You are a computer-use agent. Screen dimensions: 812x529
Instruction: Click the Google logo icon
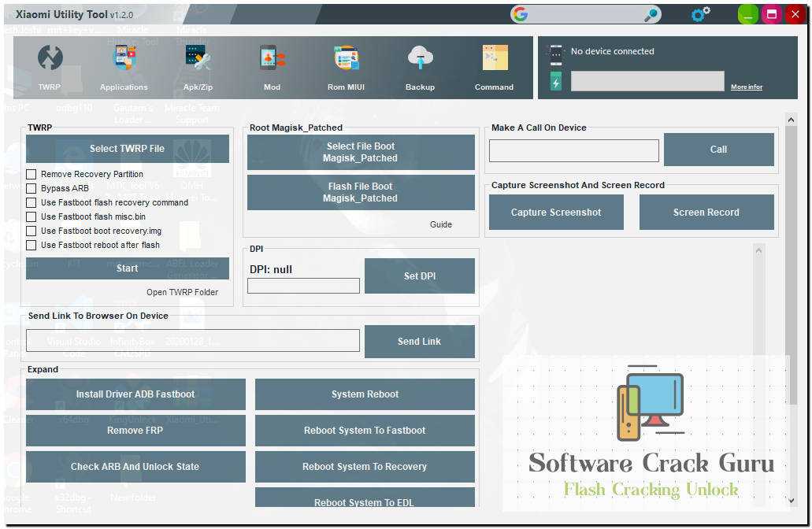click(520, 14)
